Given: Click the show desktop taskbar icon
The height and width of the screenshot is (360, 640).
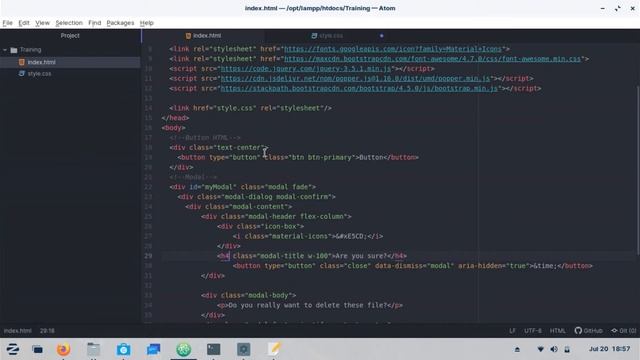Looking at the screenshot, I should point(38,349).
